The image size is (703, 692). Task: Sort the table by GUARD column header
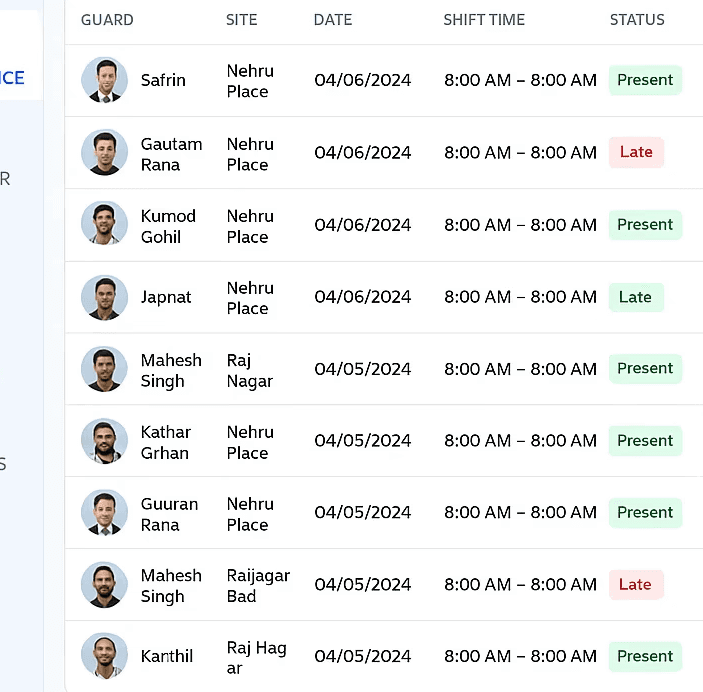(x=107, y=20)
